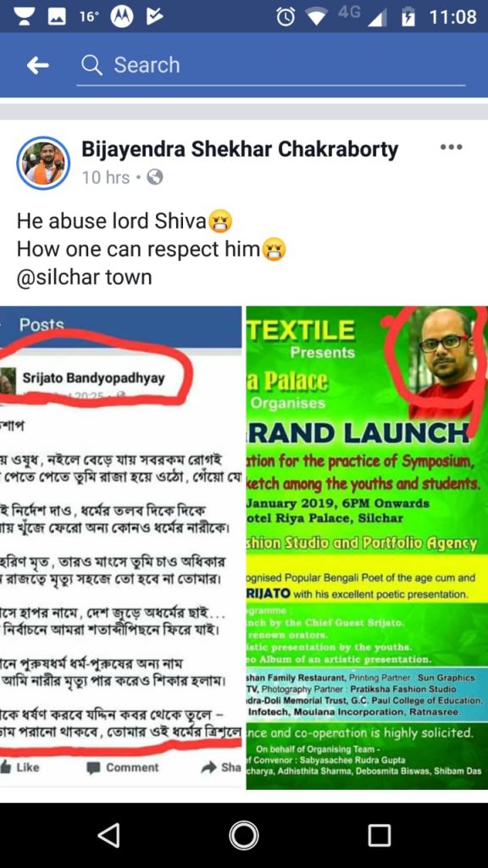The width and height of the screenshot is (488, 868).
Task: Tap the Wi-Fi signal status icon
Action: click(317, 17)
